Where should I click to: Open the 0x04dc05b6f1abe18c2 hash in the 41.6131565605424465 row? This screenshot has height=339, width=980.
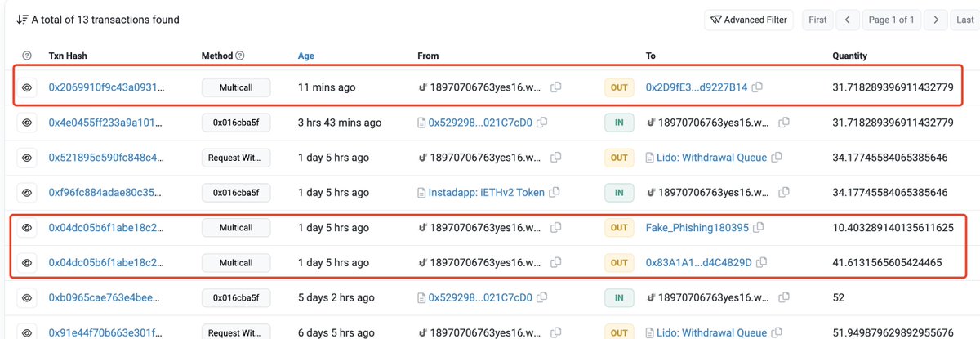pos(107,263)
